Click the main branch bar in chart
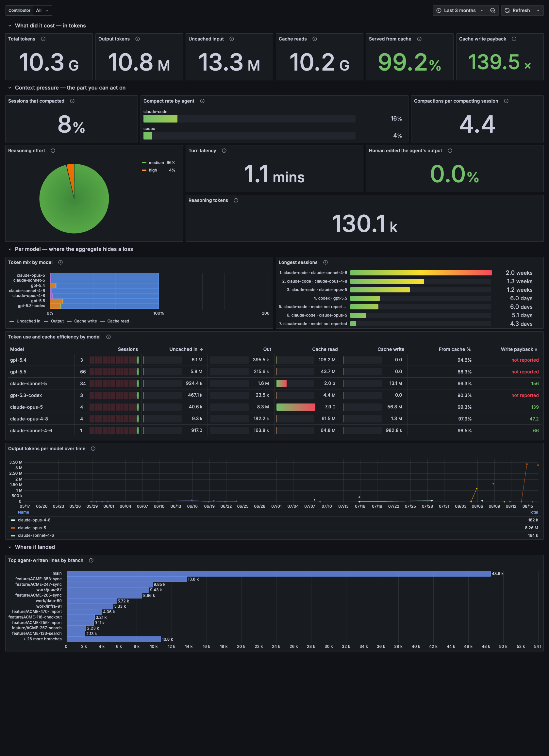This screenshot has height=756, width=549. pos(279,574)
